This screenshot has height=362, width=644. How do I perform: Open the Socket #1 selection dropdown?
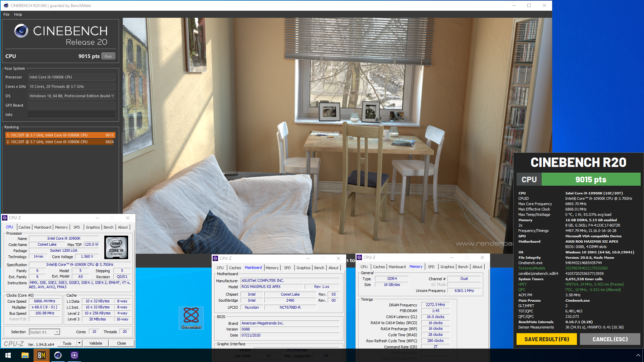click(44, 332)
